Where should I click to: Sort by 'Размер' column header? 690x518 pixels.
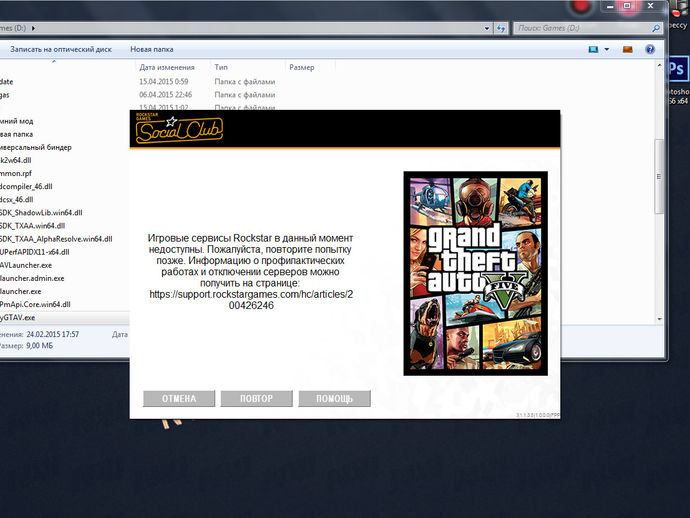302,67
